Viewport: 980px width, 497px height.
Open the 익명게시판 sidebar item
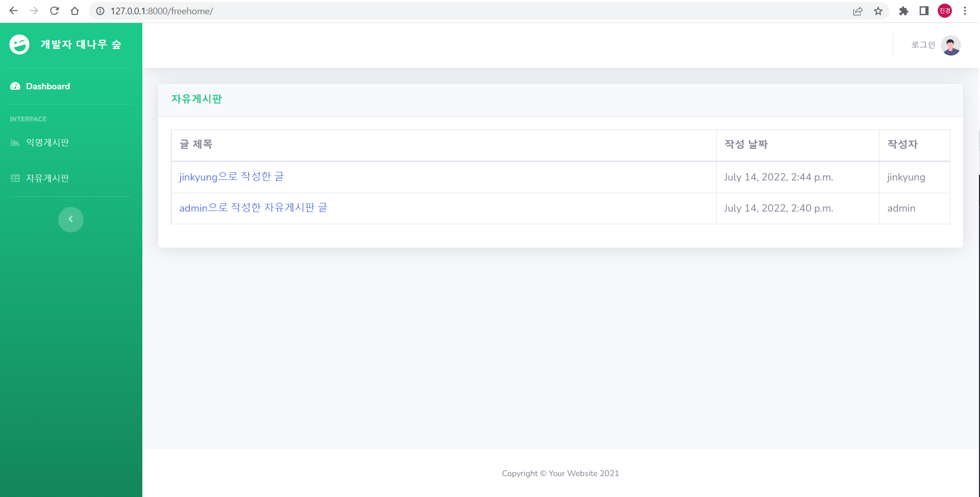click(47, 143)
